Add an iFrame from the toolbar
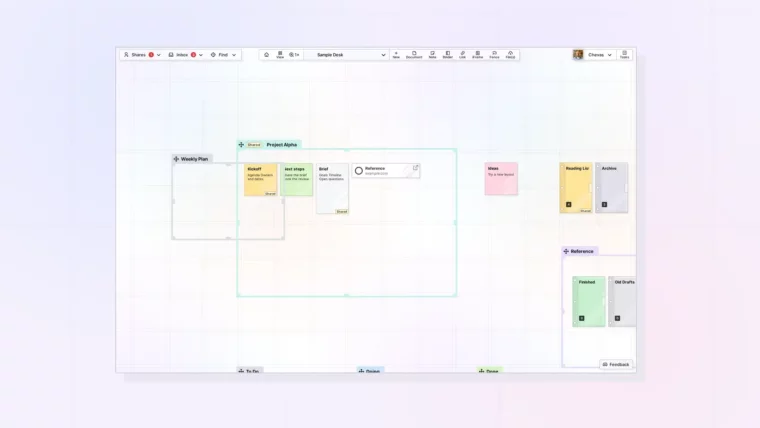 pos(477,55)
